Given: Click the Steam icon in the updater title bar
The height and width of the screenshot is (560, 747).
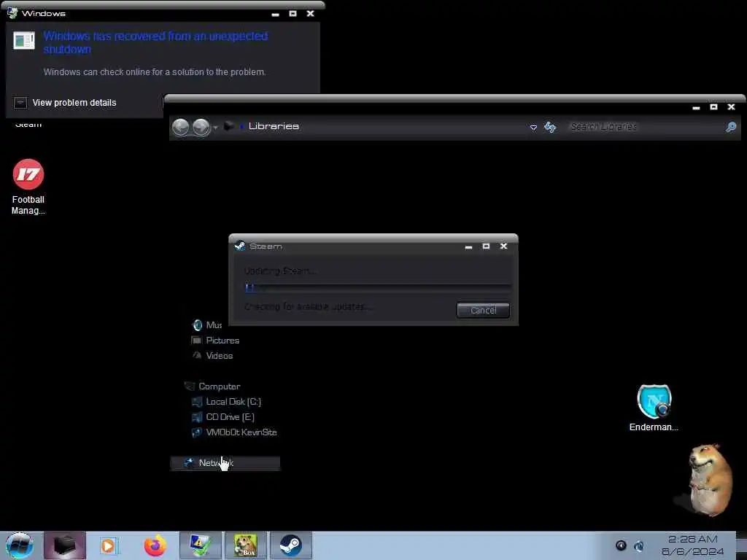Looking at the screenshot, I should click(240, 246).
